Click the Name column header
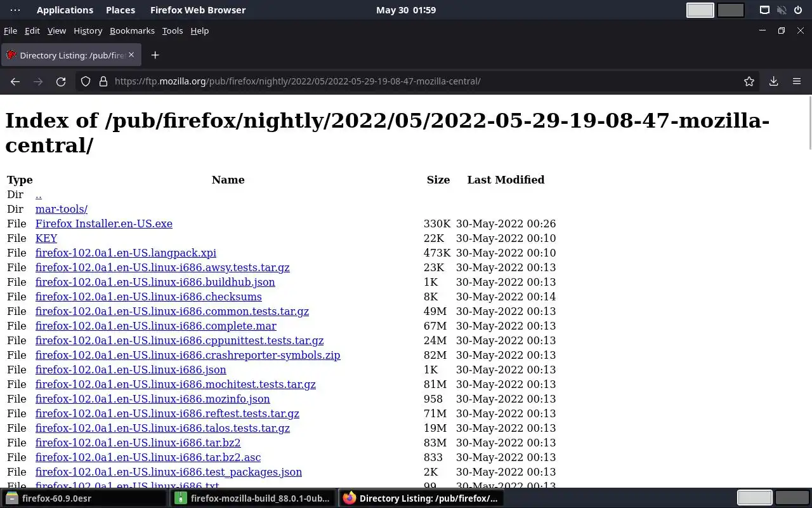The width and height of the screenshot is (812, 508). tap(228, 180)
